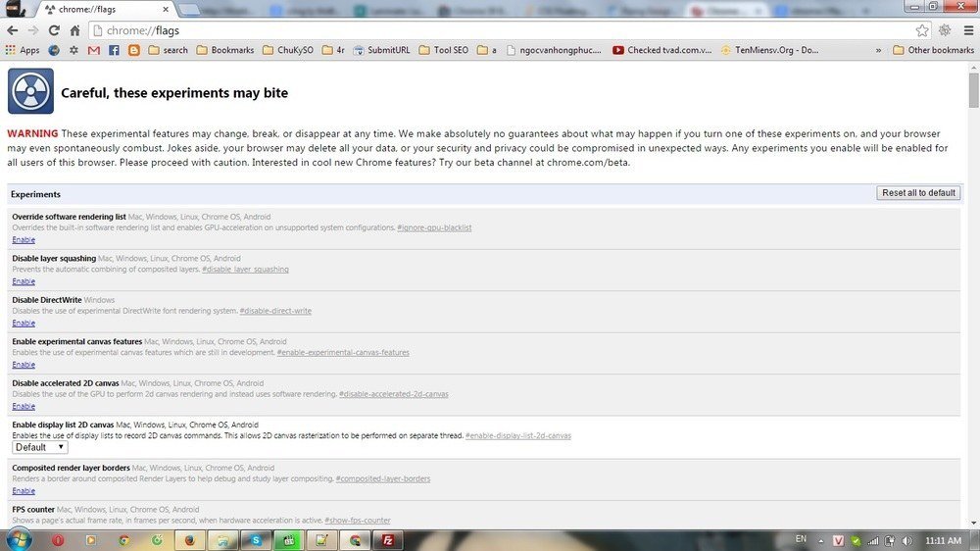Select the chrome://flags tab
This screenshot has width=980, height=551.
tap(103, 10)
